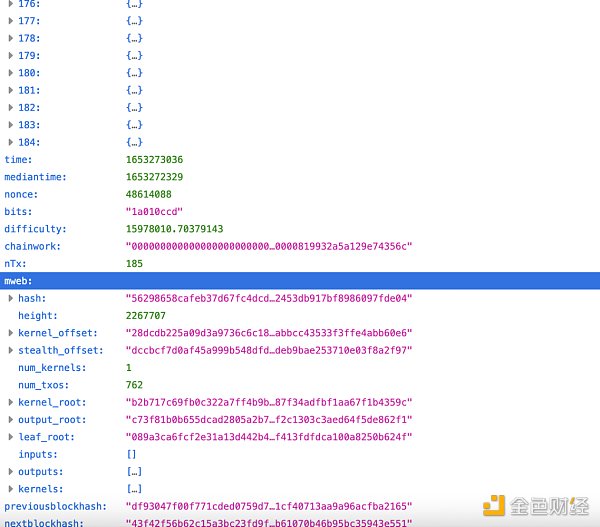The height and width of the screenshot is (527, 600).
Task: Expand the outputs array
Action: (x=11, y=471)
